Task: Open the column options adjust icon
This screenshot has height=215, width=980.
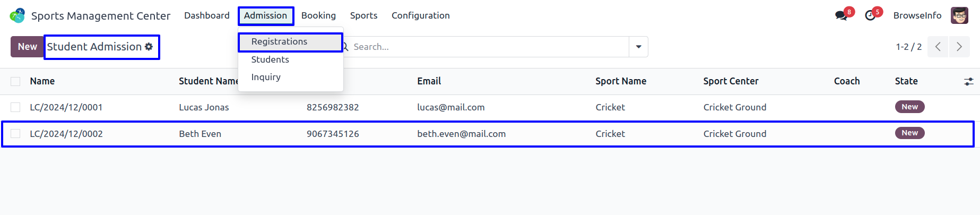Action: [968, 81]
